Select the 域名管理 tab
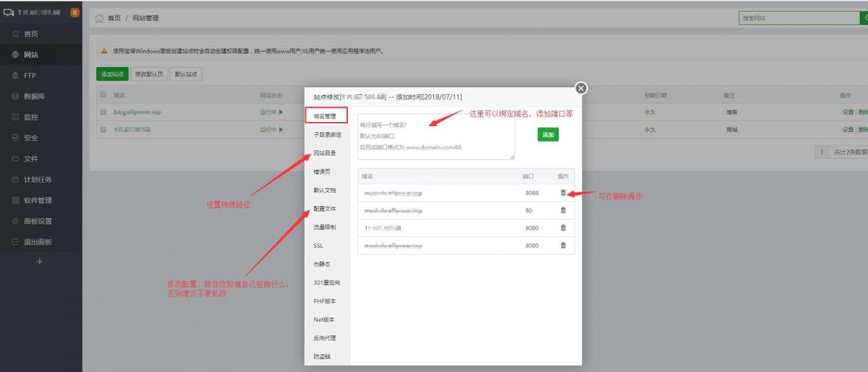The width and height of the screenshot is (868, 372). [x=325, y=116]
